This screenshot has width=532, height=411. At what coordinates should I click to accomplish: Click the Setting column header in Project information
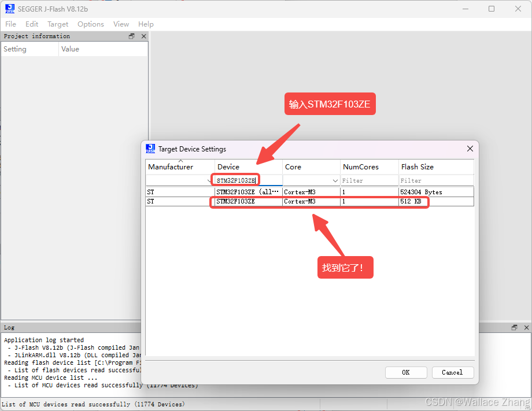coord(30,49)
